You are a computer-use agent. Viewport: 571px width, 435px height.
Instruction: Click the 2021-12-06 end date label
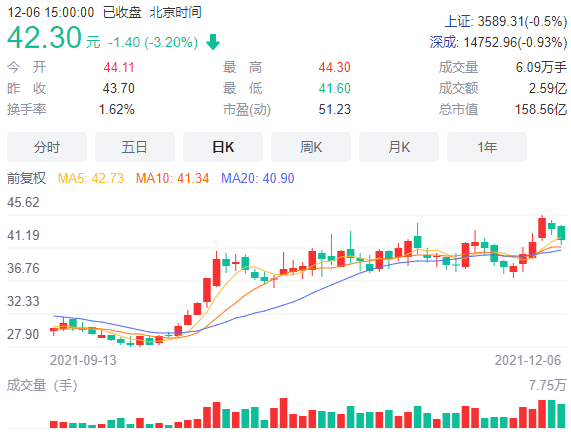pyautogui.click(x=528, y=360)
